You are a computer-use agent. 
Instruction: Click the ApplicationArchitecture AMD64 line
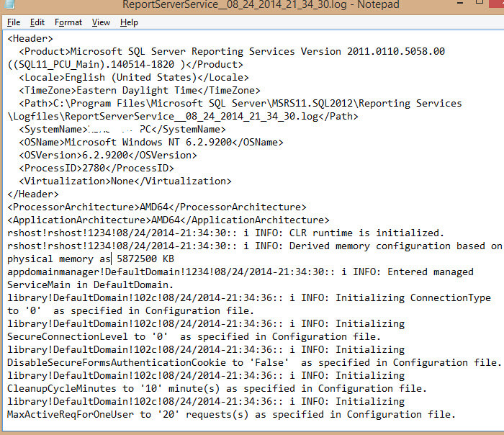click(168, 220)
